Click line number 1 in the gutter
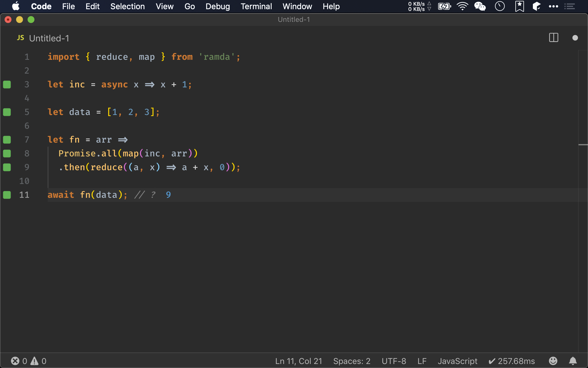Screen dimensions: 588x368 27,57
